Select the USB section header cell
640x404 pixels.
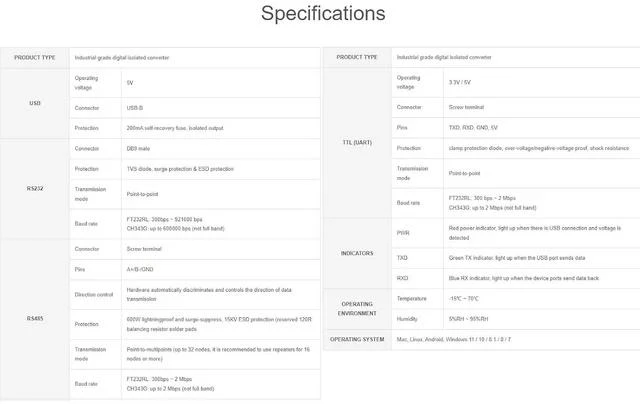pos(35,103)
